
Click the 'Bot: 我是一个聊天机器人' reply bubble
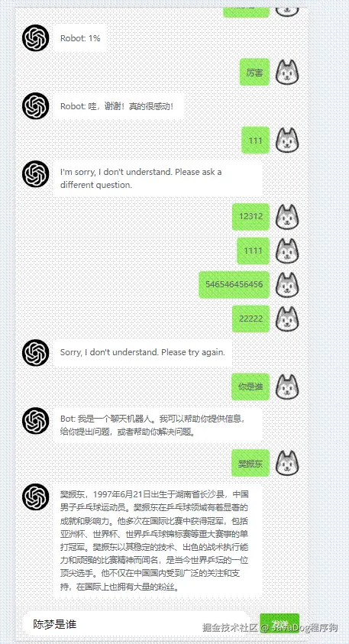tap(157, 425)
